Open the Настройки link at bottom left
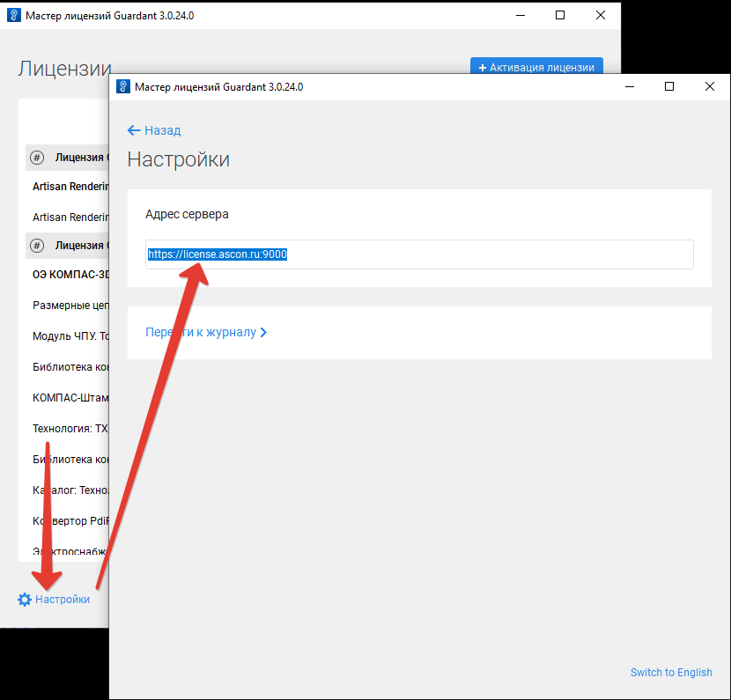 (62, 600)
